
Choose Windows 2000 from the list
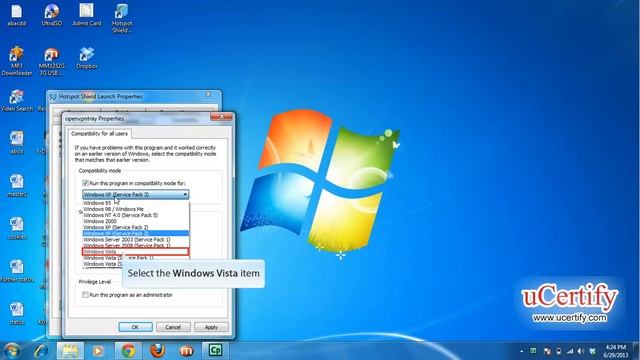point(136,221)
